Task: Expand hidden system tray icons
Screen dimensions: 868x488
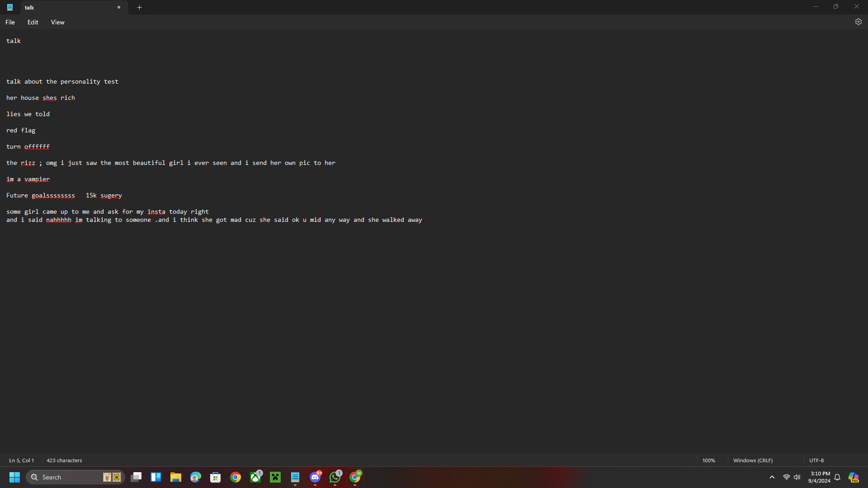Action: pyautogui.click(x=773, y=477)
